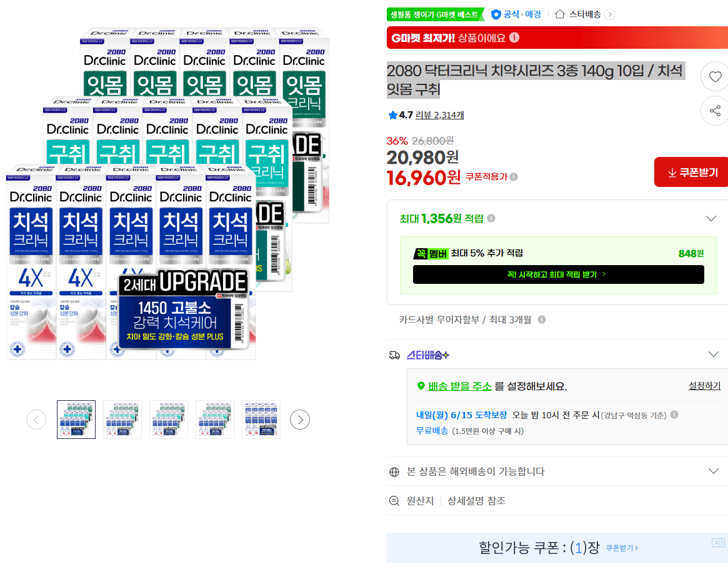The image size is (728, 569).
Task: Expand the 최대 1,356원 적립 section
Action: coord(711,218)
